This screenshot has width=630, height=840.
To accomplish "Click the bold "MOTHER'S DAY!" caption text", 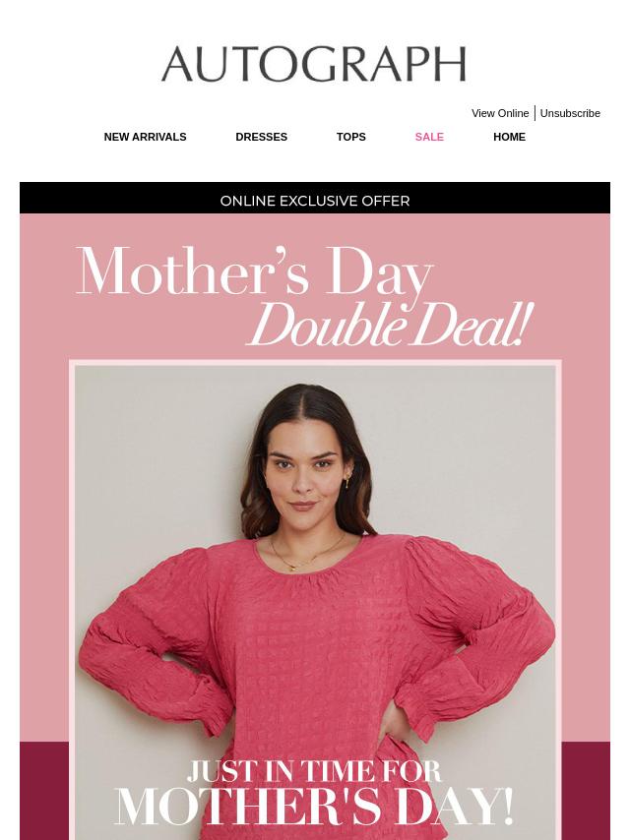I will [314, 807].
